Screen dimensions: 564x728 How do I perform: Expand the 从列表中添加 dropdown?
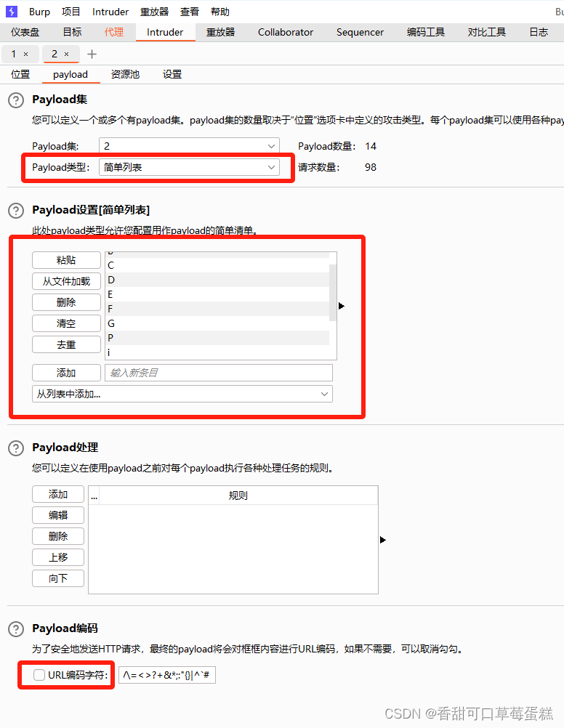pos(182,395)
